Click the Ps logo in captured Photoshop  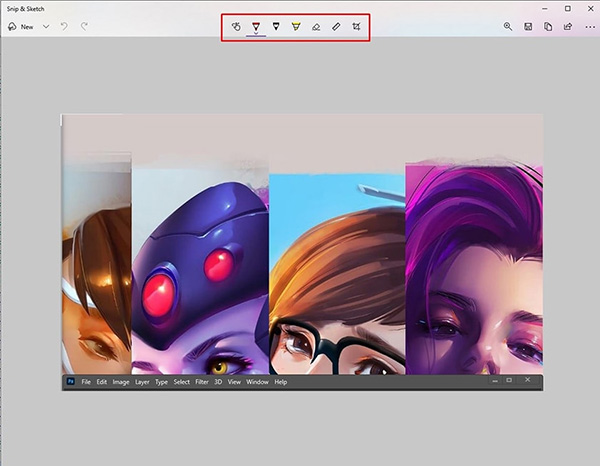(x=71, y=381)
